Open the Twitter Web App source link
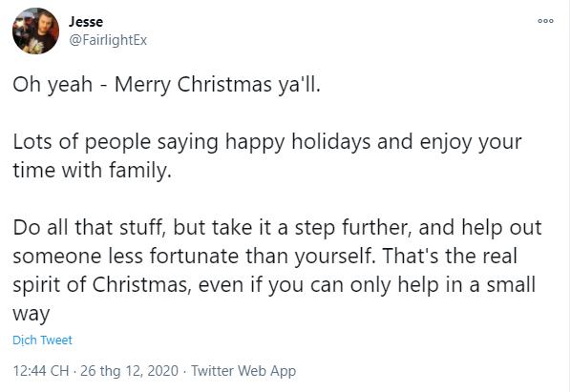571x392 pixels. [243, 371]
